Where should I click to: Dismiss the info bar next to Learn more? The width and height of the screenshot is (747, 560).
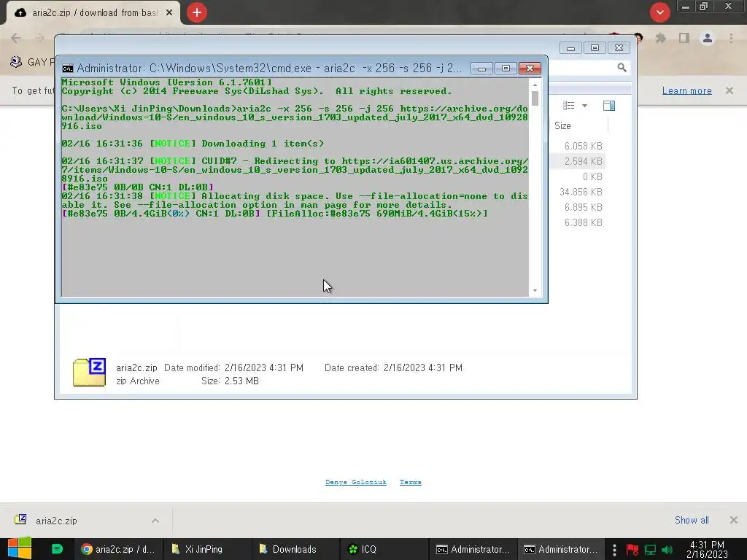tap(729, 90)
